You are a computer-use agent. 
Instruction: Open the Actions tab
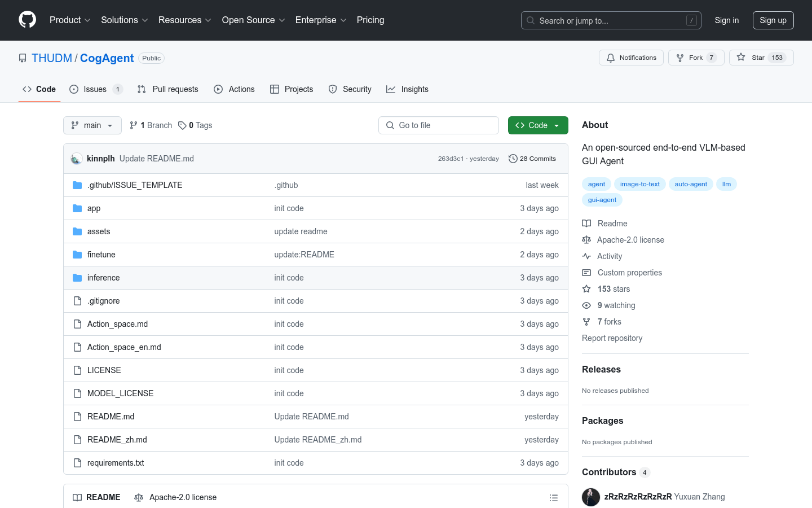click(x=234, y=89)
